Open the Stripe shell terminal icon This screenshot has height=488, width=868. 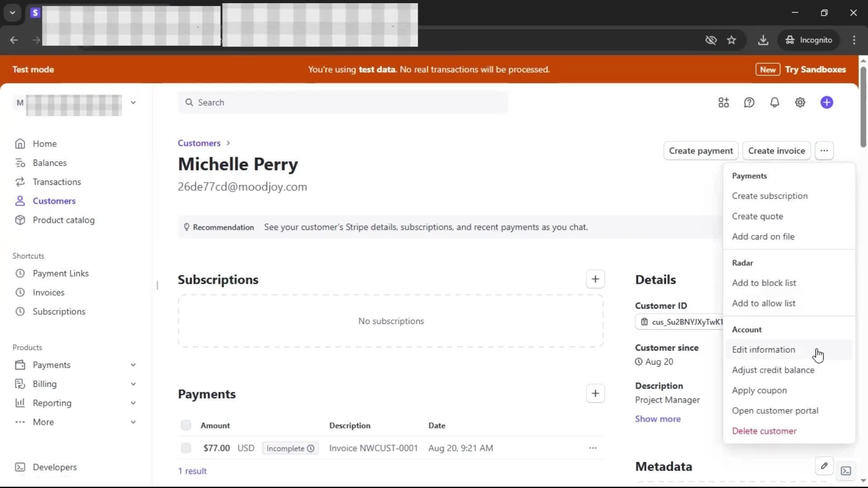pos(846,471)
